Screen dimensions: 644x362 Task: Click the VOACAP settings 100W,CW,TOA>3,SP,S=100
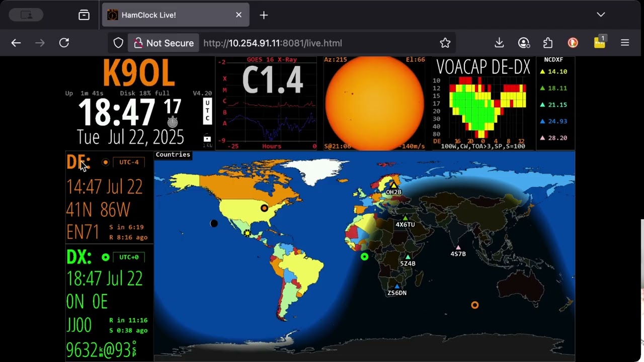pos(483,146)
